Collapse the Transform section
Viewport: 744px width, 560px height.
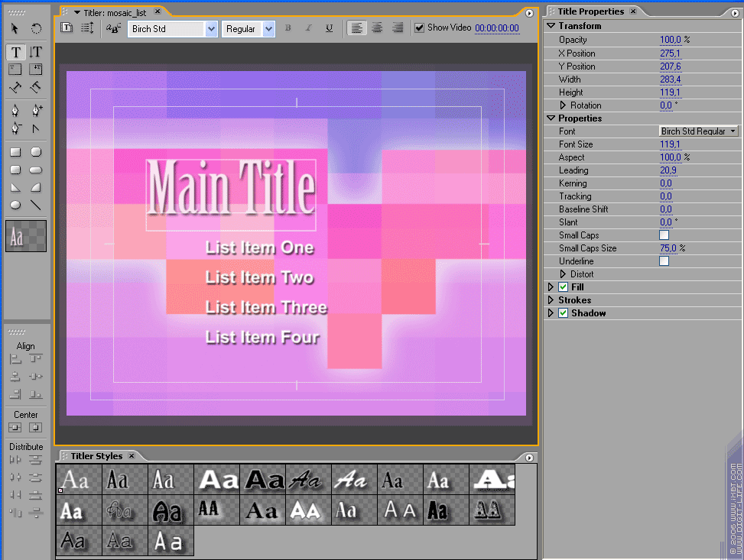click(x=551, y=26)
